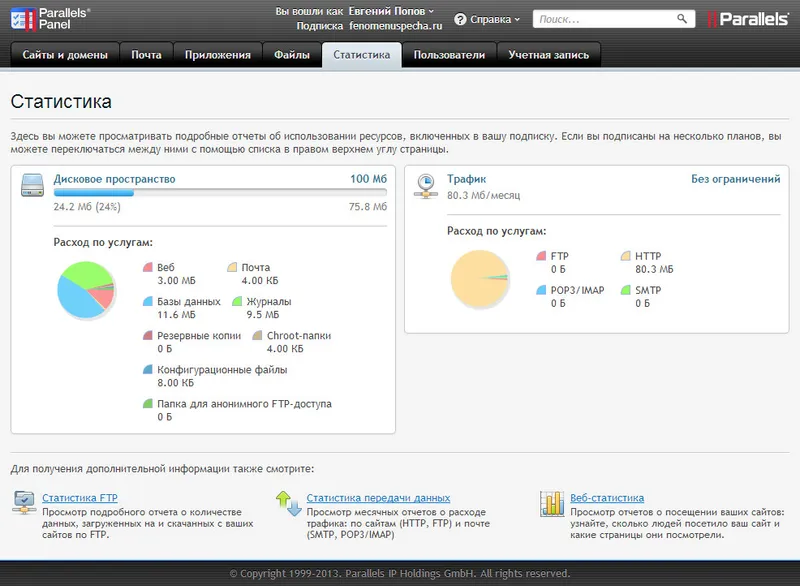Click the web statistics bar chart icon
Image resolution: width=800 pixels, height=586 pixels.
[552, 503]
